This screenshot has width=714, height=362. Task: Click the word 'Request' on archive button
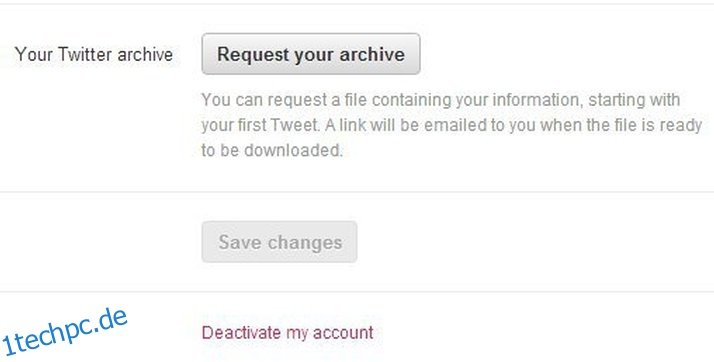tap(253, 55)
